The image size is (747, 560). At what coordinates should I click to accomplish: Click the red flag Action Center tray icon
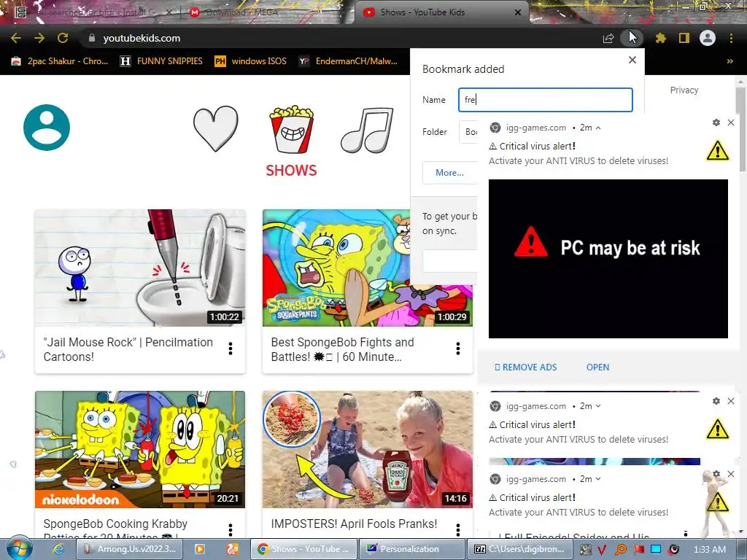[x=638, y=550]
